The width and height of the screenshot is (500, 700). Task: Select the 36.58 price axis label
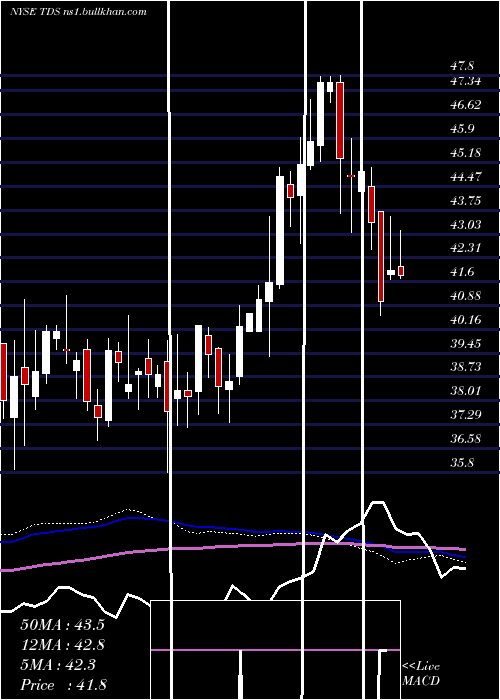point(465,438)
